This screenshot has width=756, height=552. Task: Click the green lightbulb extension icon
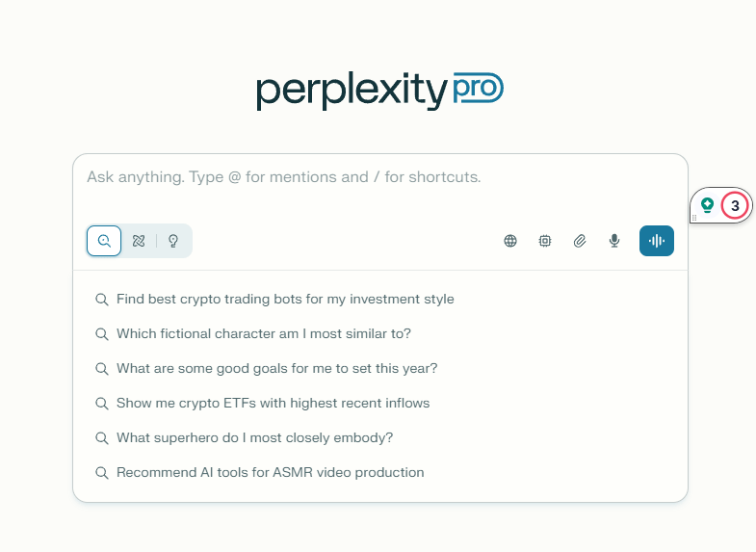[x=708, y=205]
